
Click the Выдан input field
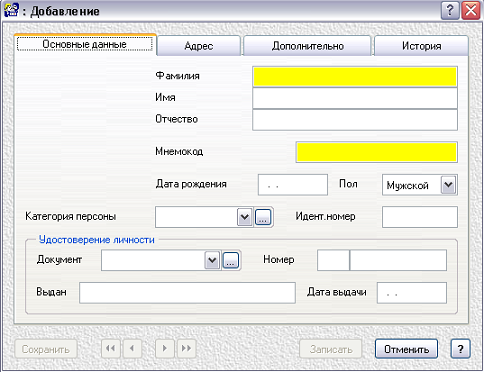pos(187,293)
